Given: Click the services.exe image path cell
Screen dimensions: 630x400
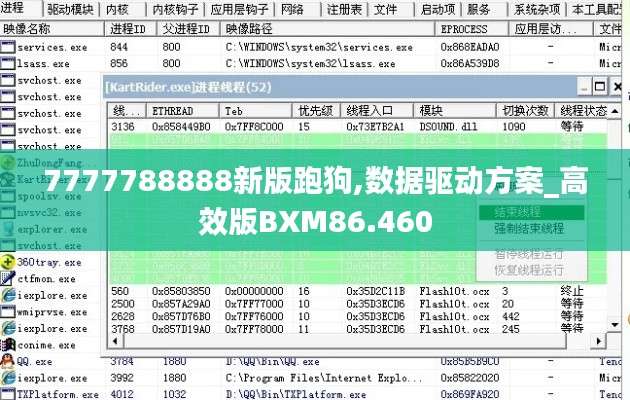Looking at the screenshot, I should [319, 47].
